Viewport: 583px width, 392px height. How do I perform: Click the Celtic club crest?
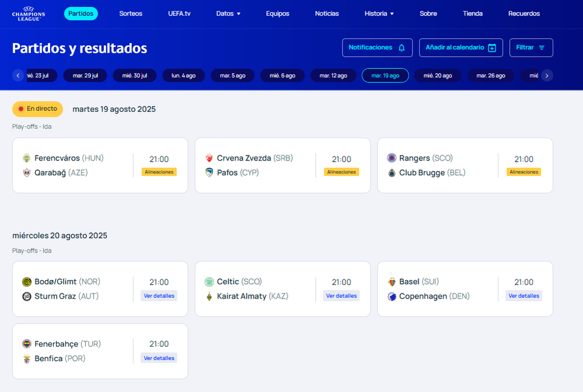(209, 282)
